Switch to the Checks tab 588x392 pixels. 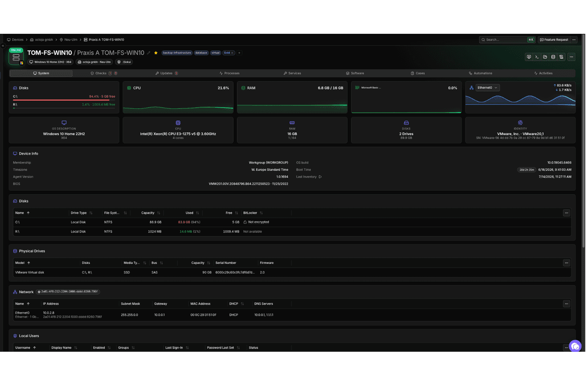[x=104, y=73]
